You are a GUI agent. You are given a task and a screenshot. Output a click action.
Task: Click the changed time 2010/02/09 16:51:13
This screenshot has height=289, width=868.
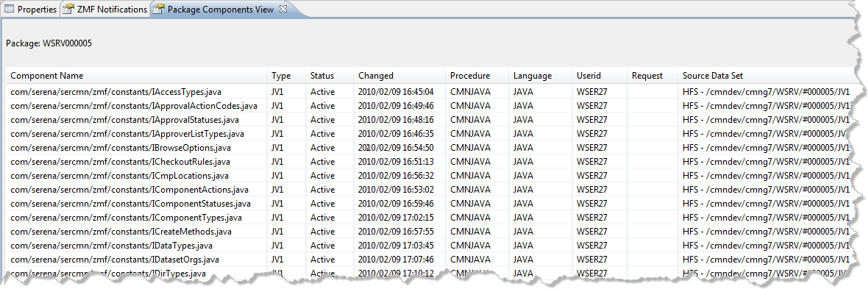pyautogui.click(x=396, y=161)
